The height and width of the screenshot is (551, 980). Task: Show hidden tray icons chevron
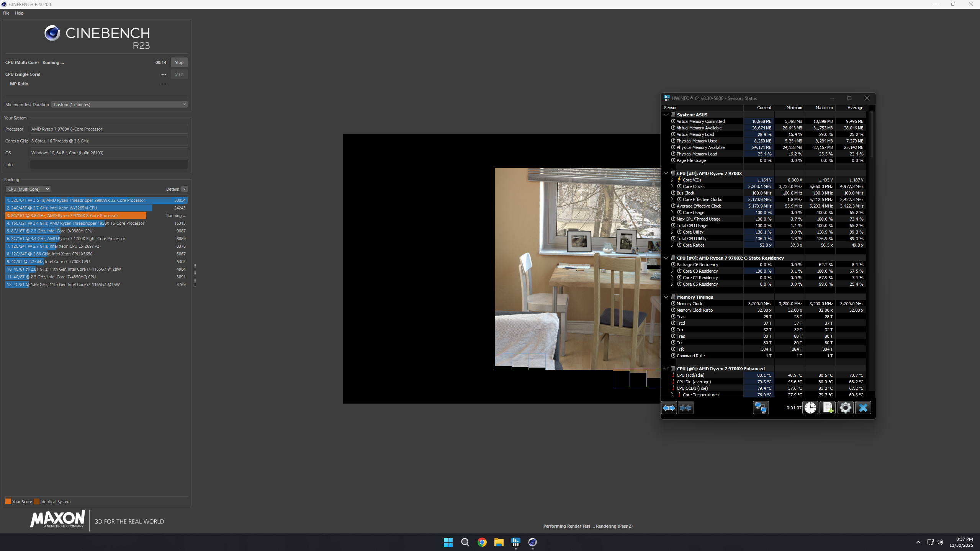(918, 542)
